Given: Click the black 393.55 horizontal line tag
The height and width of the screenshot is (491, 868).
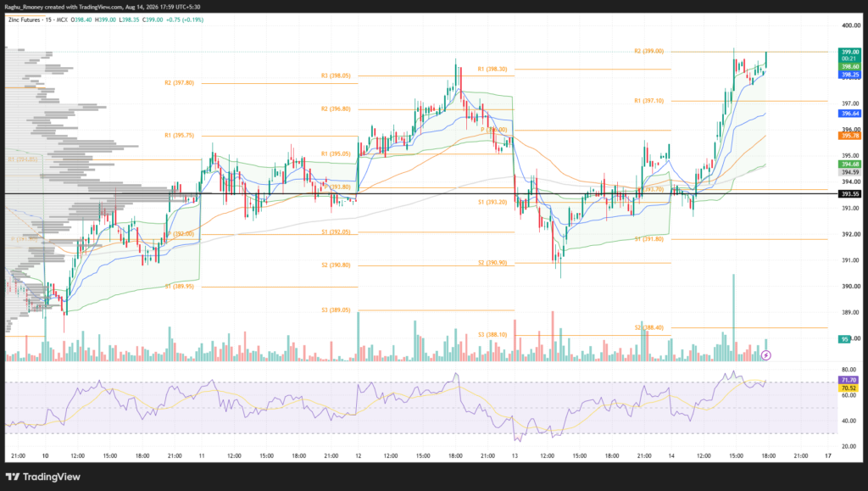Looking at the screenshot, I should pos(849,193).
